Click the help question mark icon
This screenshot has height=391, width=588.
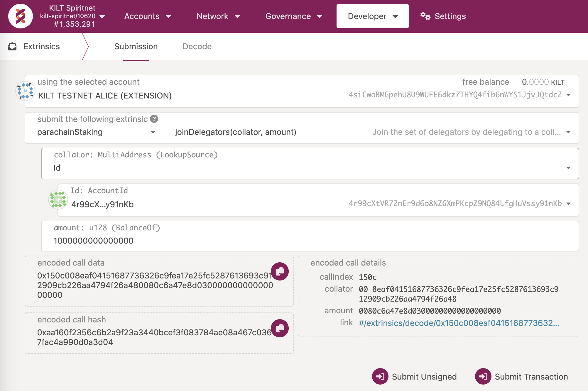(154, 119)
